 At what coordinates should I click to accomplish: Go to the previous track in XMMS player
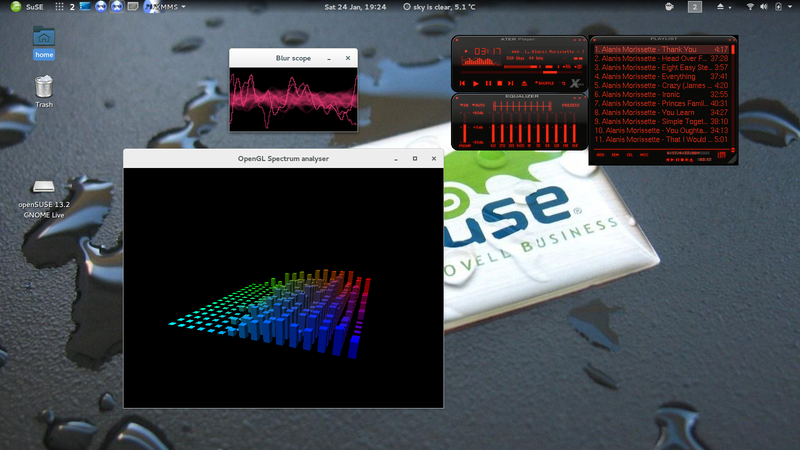tap(462, 83)
